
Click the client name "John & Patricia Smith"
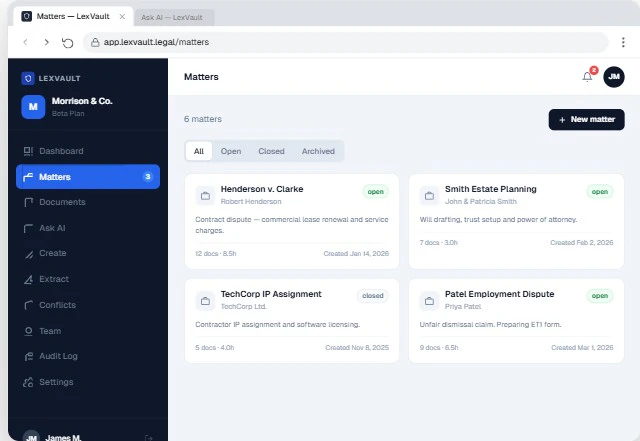[x=481, y=201]
